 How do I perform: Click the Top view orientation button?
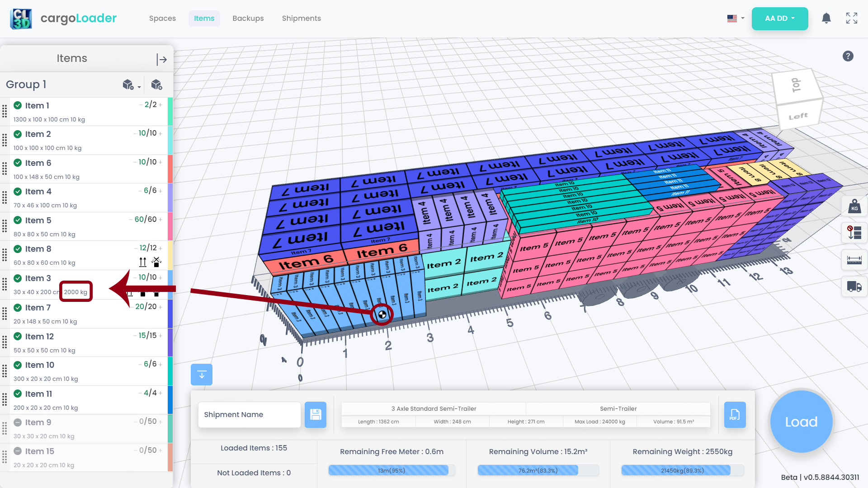(795, 85)
